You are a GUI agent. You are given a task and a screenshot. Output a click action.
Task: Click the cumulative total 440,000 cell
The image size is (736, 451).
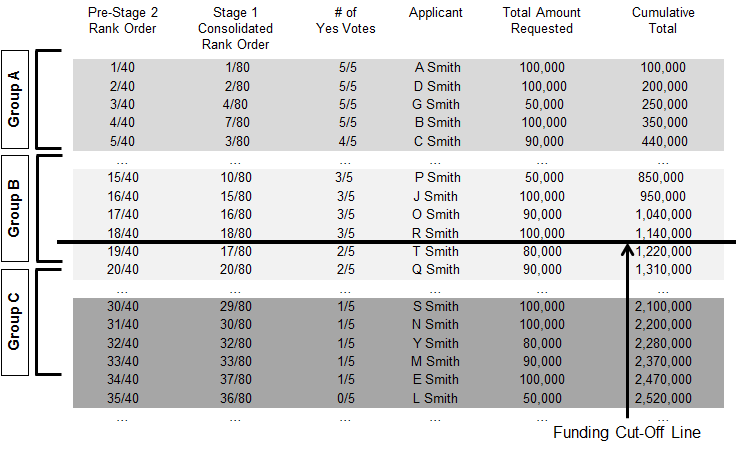[663, 141]
